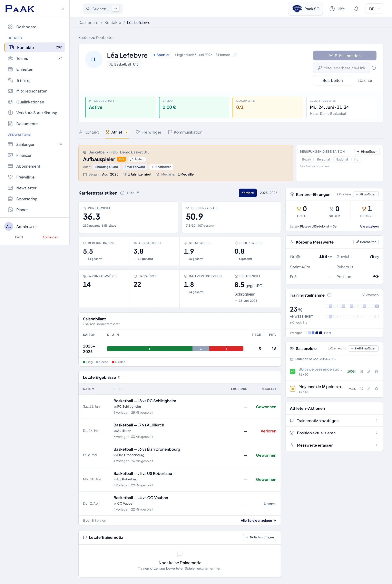Open the notifications bell

pos(356,9)
